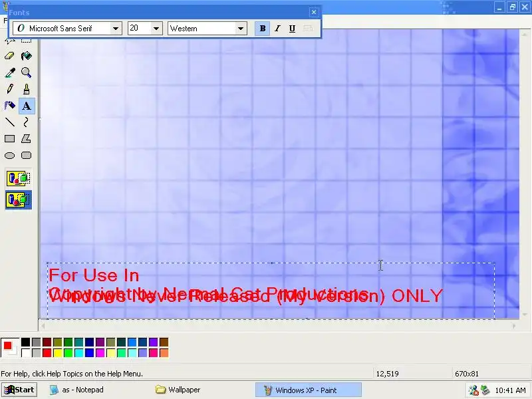Screen dimensions: 532x399
Task: Pick the black color swatch
Action: tap(25, 342)
